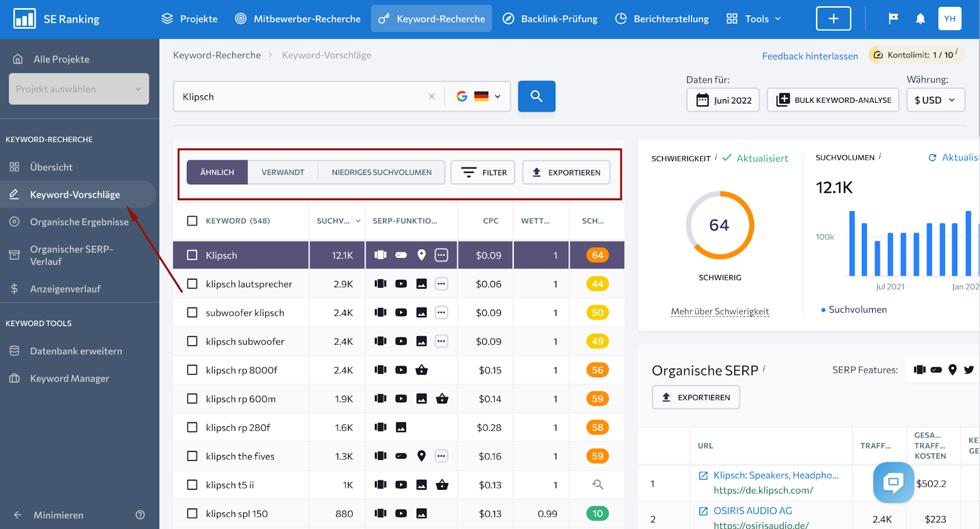
Task: Click the image icon in klipsch rp 280f row
Action: pos(401,427)
